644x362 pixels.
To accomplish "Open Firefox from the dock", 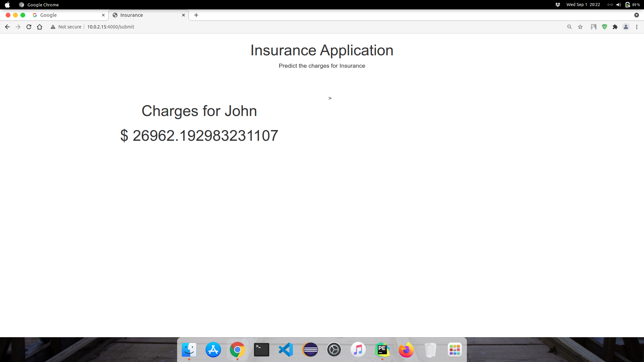I will pos(406,350).
